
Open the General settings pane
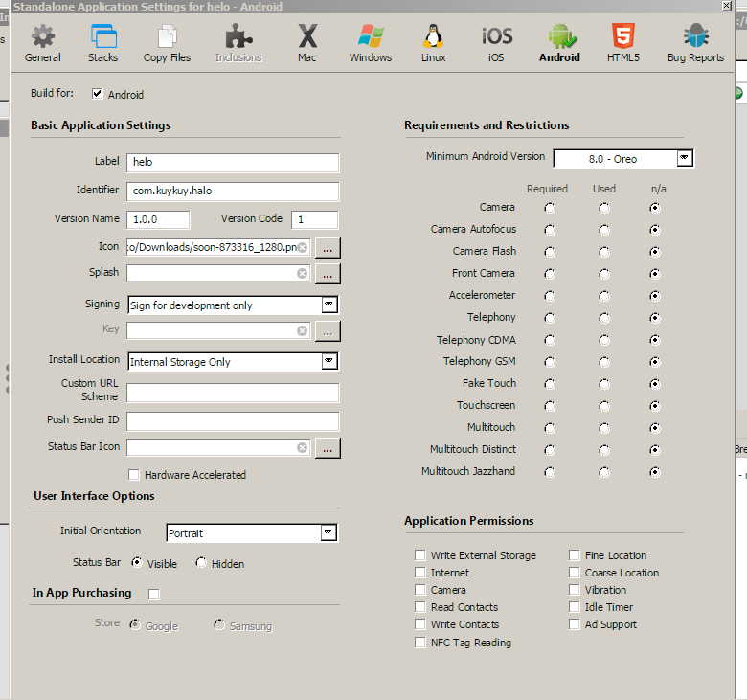(x=42, y=43)
